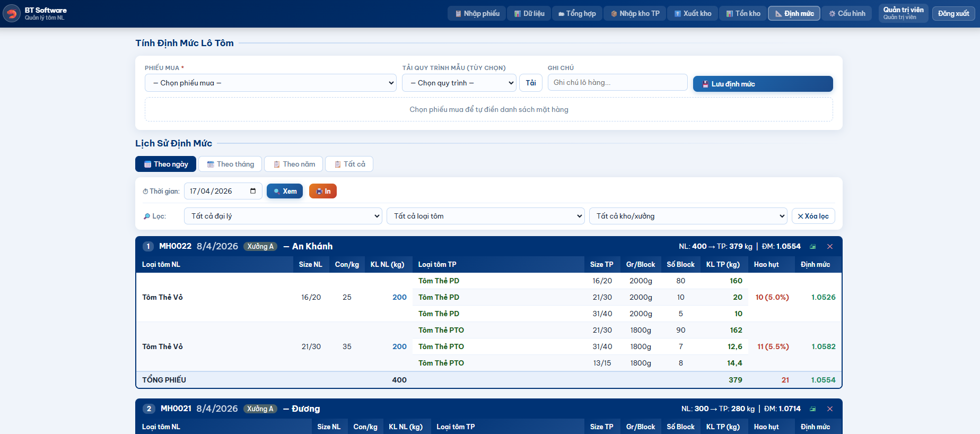Open the calendar picker in the date field

[x=253, y=191]
